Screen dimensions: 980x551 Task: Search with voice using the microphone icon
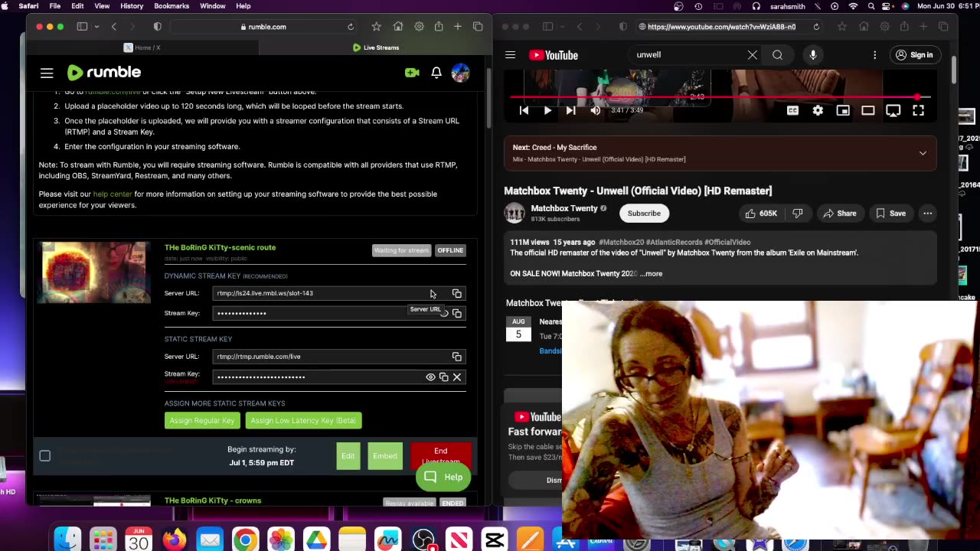(813, 55)
